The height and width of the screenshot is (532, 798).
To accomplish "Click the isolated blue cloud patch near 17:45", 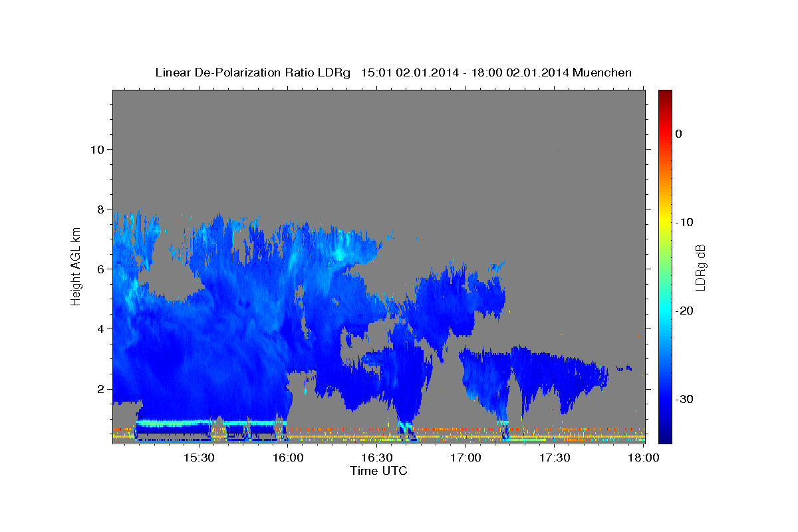I will 624,368.
